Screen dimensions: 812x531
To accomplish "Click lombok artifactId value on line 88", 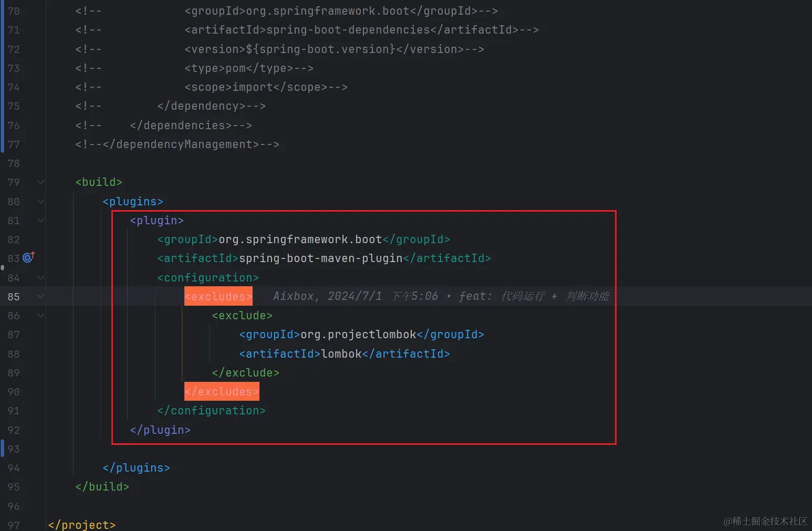I will 341,354.
